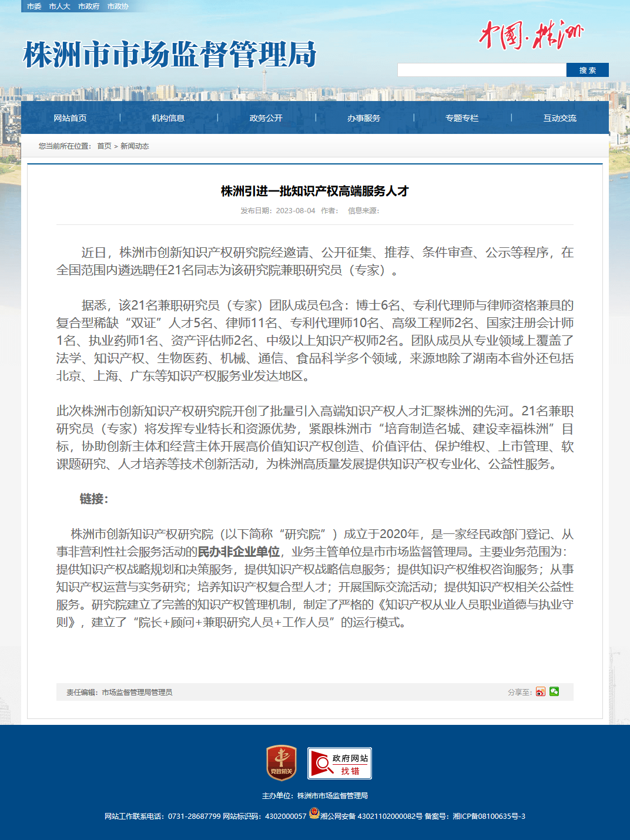Open the 党政机关 emblem badge
630x840 pixels.
(282, 763)
